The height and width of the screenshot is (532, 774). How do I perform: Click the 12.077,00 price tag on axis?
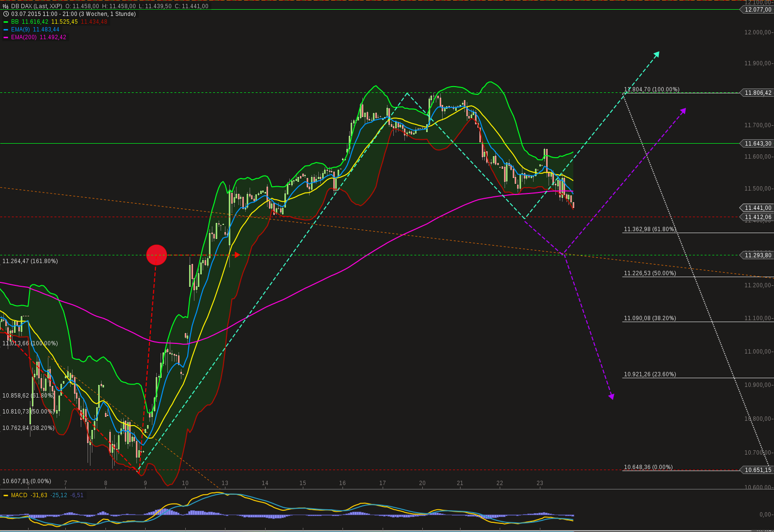(x=758, y=10)
